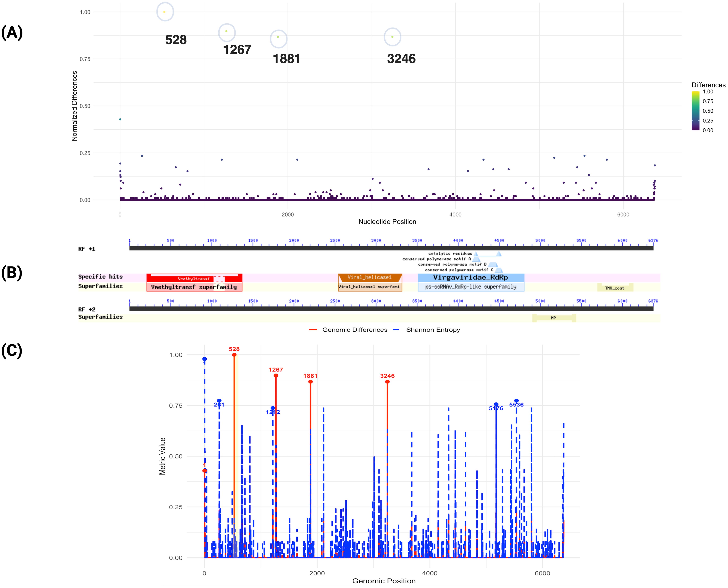Click the red peak labeled 528 in panel C
Image resolution: width=728 pixels, height=588 pixels.
tap(234, 355)
